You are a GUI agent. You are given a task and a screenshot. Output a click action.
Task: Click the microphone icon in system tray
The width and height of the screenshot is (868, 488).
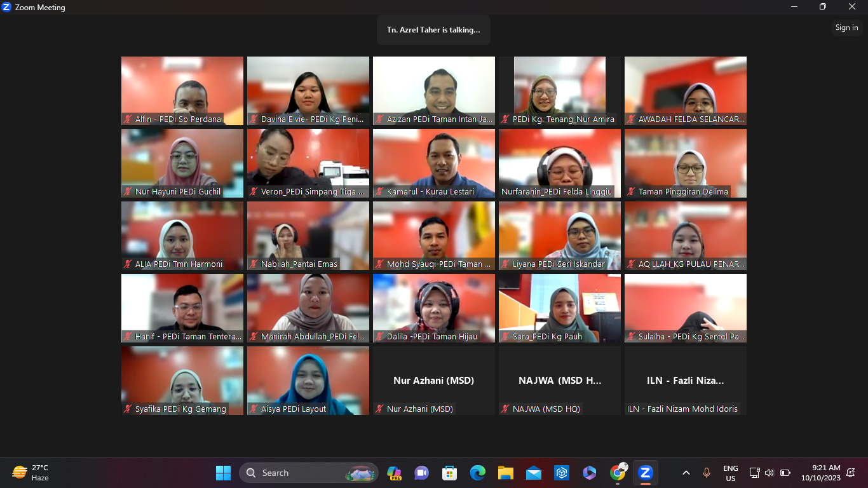tap(706, 473)
